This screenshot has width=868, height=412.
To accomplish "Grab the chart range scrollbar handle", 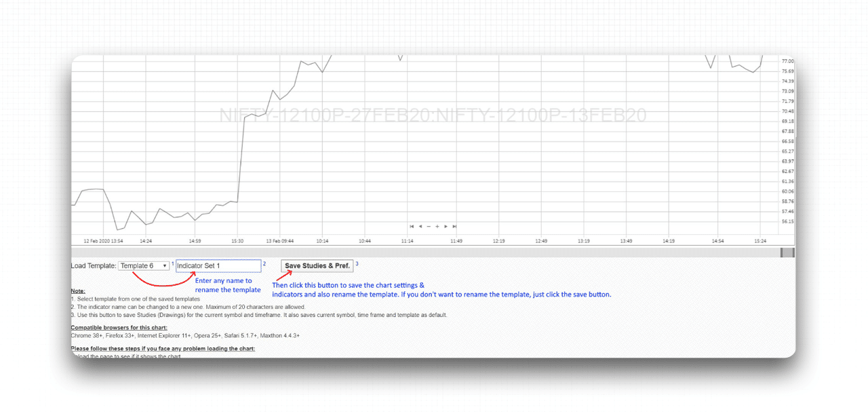I will [x=787, y=252].
